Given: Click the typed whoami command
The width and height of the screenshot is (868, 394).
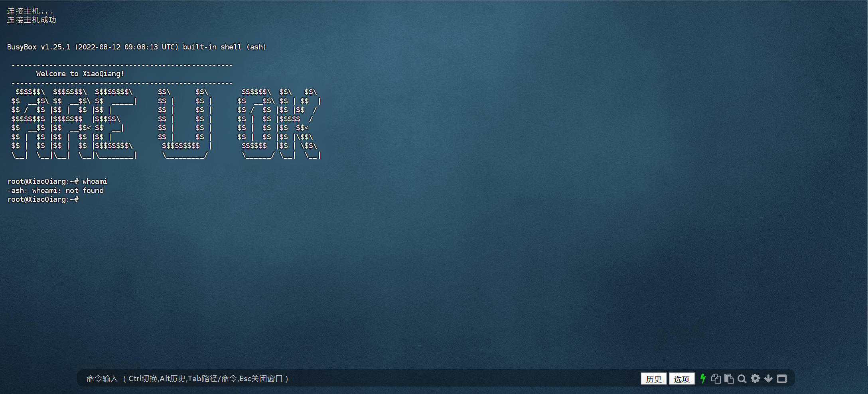Looking at the screenshot, I should (95, 181).
